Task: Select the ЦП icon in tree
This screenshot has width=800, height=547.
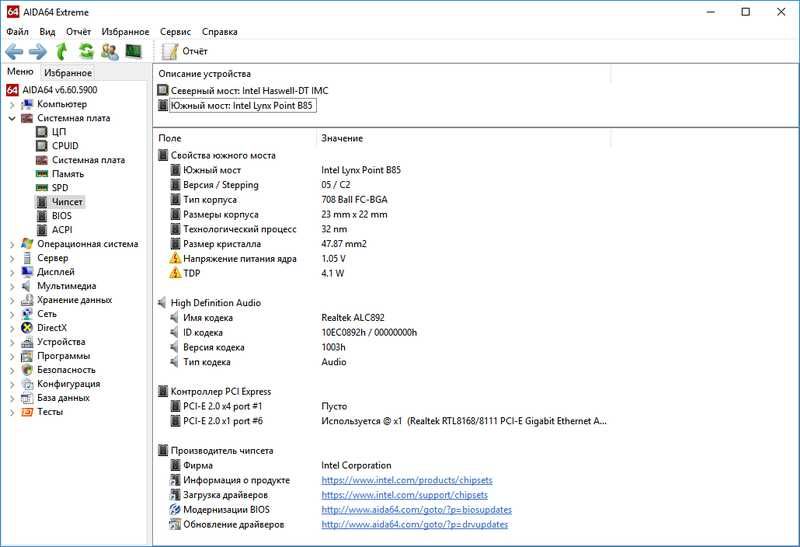Action: [42, 132]
